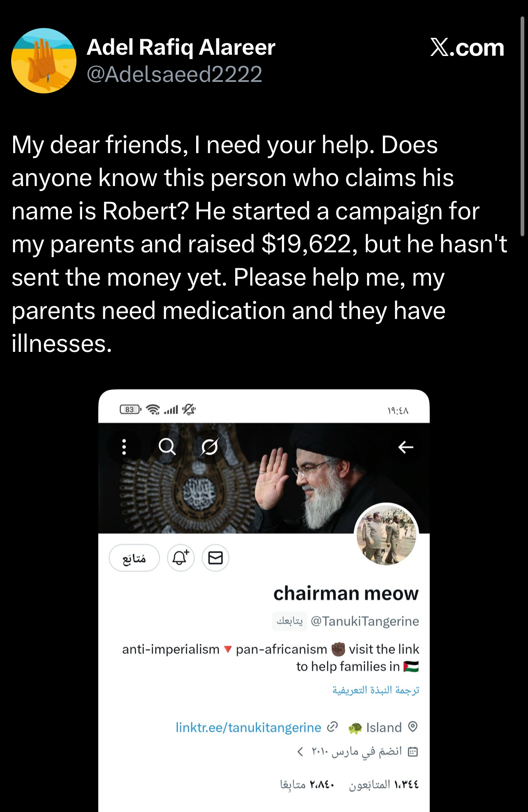Screen dimensions: 528x812
Task: Open direct message via the envelope icon
Action: tap(215, 558)
